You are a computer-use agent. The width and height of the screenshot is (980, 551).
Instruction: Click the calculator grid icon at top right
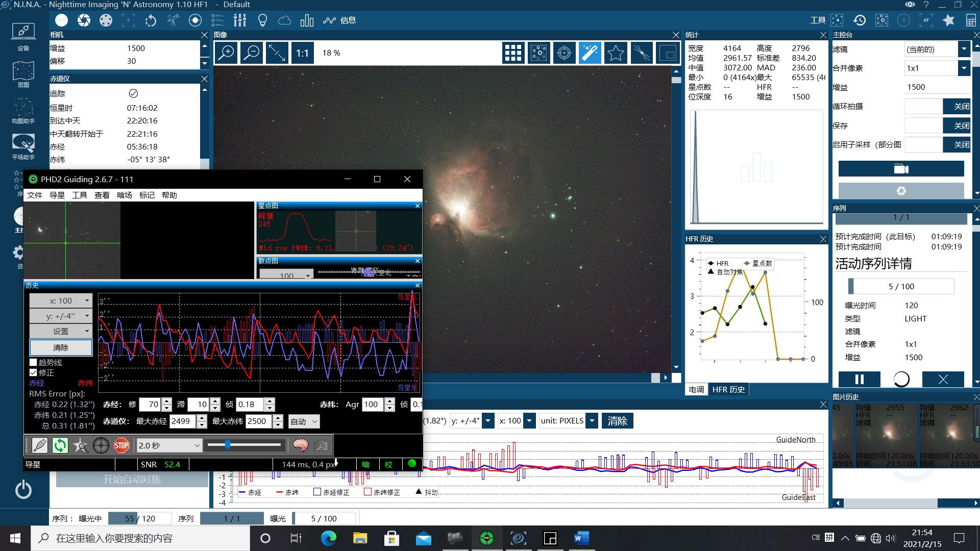pos(971,20)
